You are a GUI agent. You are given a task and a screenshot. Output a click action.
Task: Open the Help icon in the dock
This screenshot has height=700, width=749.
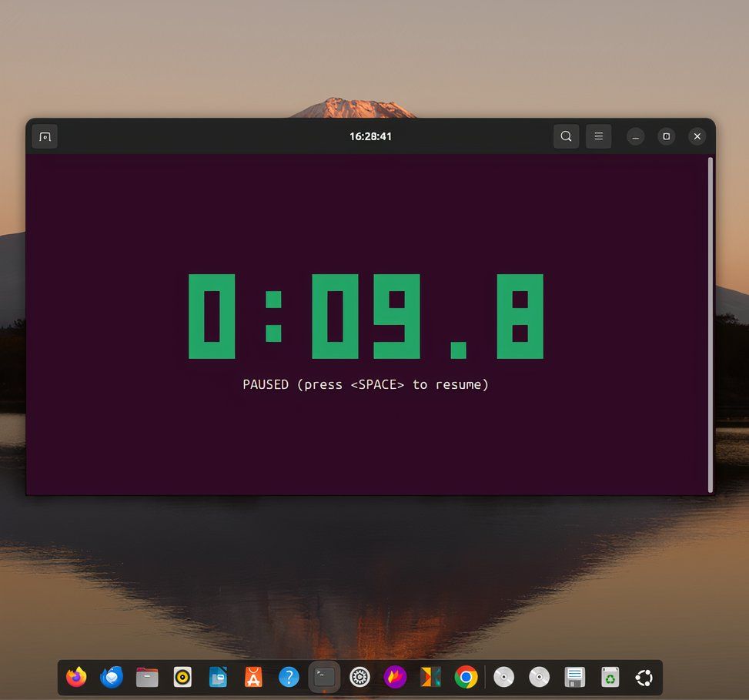click(x=289, y=678)
